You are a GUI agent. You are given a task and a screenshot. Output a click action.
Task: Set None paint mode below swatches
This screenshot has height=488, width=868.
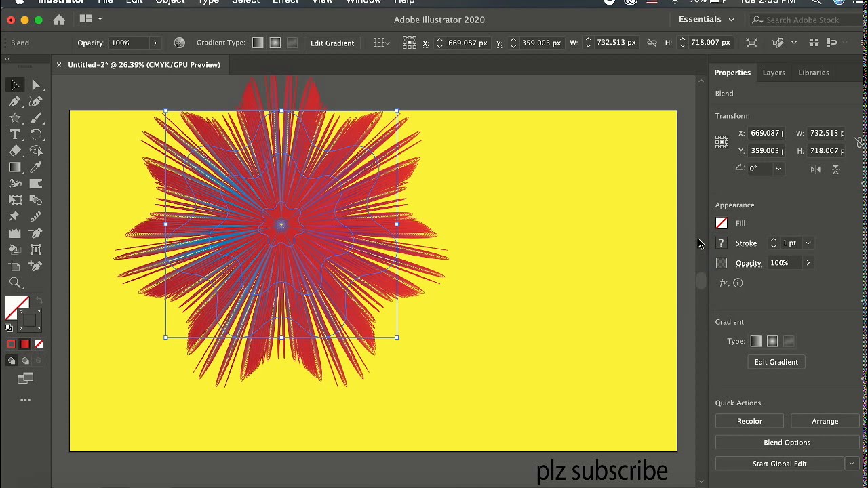coord(39,344)
